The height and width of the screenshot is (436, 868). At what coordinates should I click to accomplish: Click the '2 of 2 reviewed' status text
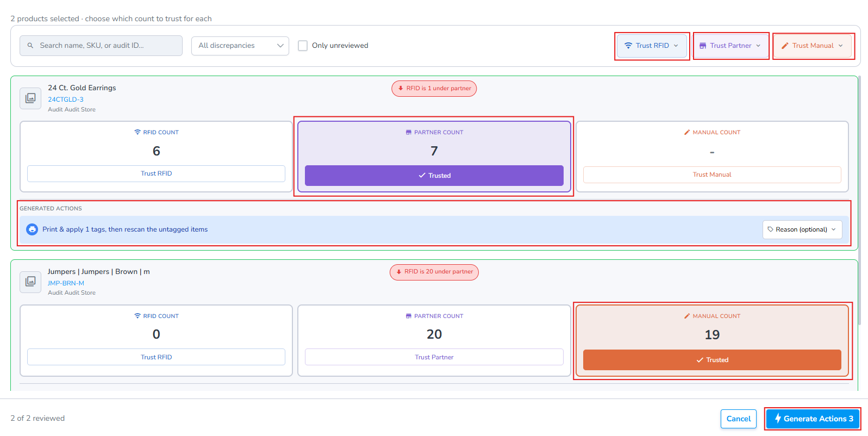pyautogui.click(x=38, y=418)
